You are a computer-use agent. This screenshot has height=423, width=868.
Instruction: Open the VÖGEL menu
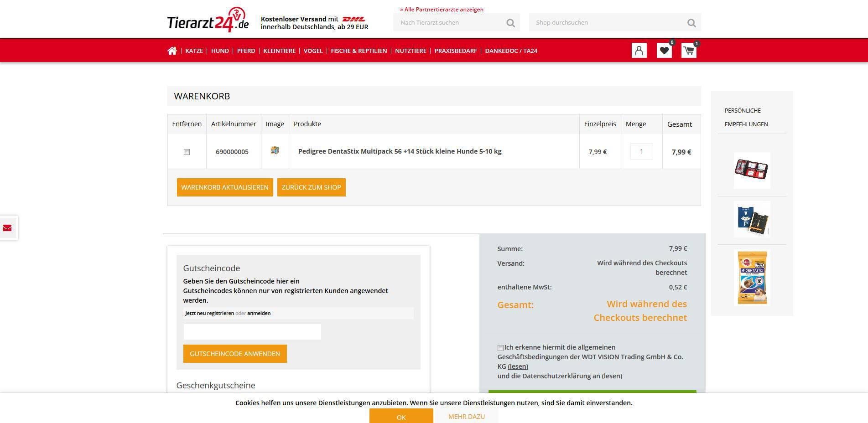(x=313, y=51)
